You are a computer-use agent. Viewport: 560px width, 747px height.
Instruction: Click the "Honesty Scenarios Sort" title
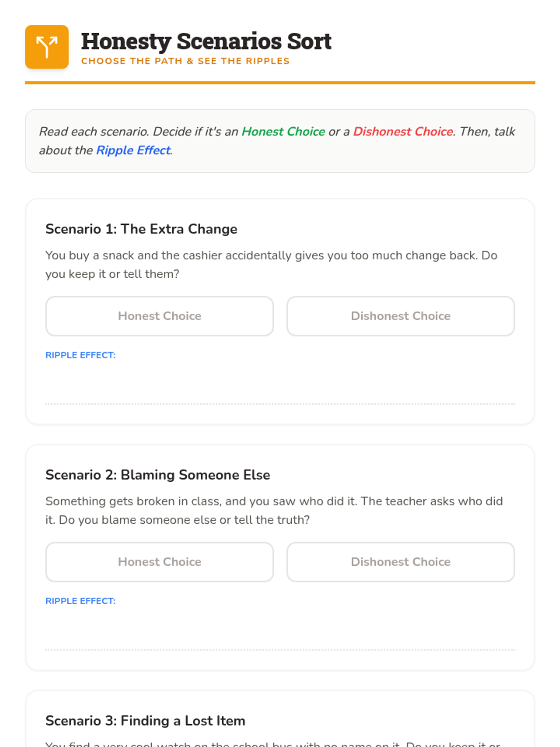[x=206, y=41]
